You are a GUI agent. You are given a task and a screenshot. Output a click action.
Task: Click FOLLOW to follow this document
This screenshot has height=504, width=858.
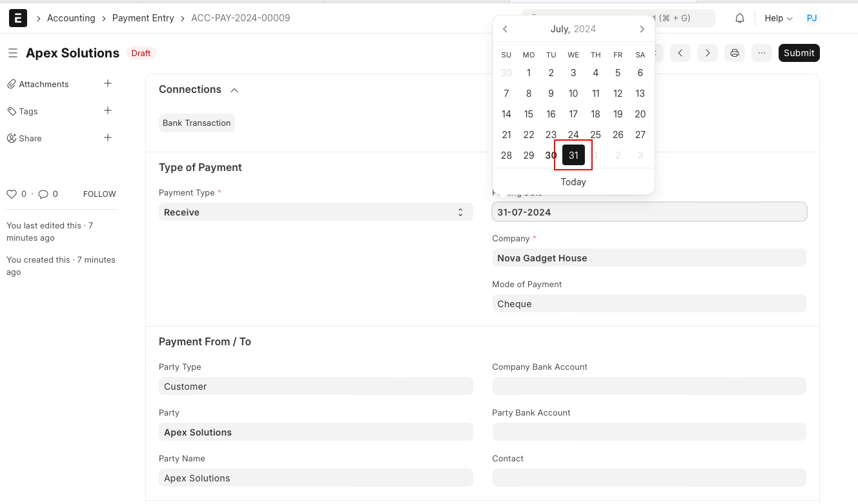click(99, 194)
